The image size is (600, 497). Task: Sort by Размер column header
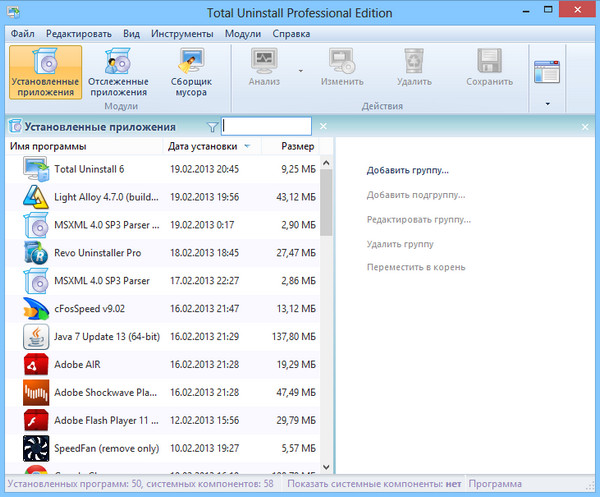pyautogui.click(x=290, y=146)
